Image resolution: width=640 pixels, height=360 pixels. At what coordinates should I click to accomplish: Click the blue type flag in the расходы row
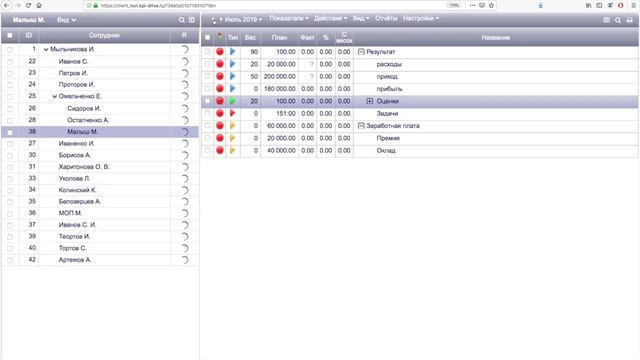(x=232, y=64)
